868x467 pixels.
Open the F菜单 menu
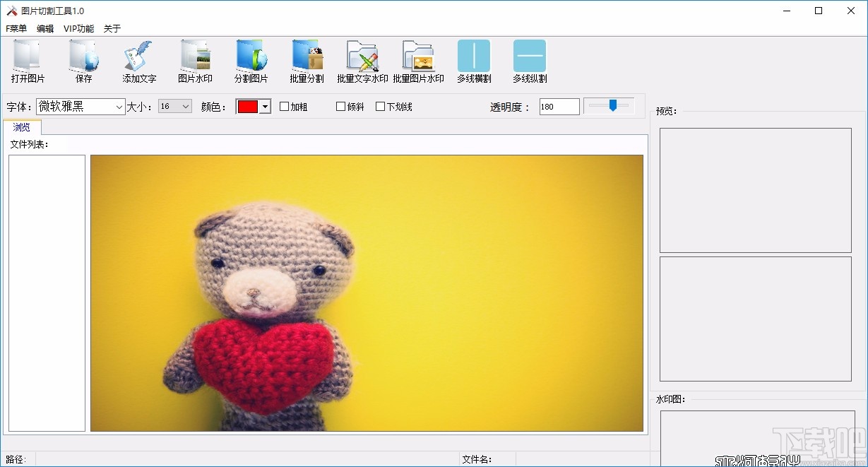point(16,29)
